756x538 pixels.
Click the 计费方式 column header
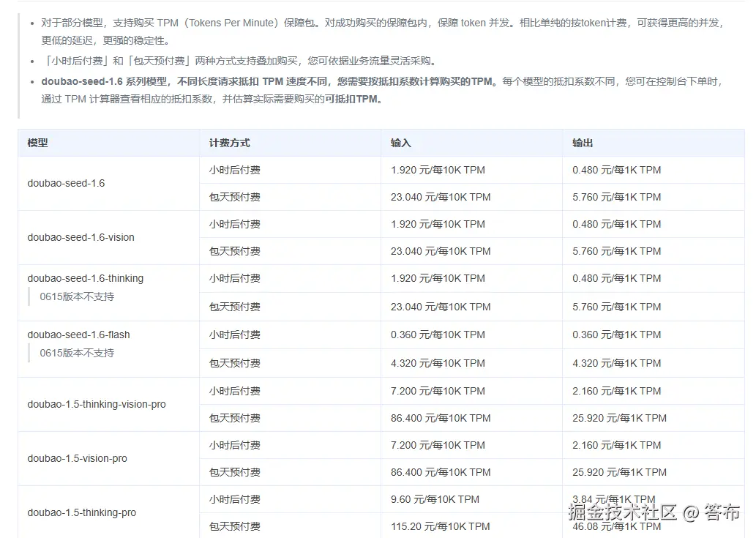(291, 143)
